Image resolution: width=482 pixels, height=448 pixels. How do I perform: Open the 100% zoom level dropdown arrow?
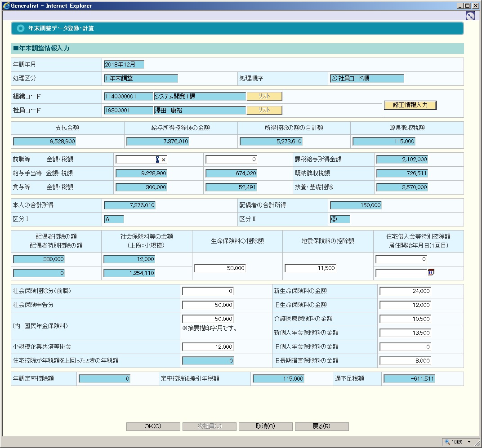click(x=469, y=442)
